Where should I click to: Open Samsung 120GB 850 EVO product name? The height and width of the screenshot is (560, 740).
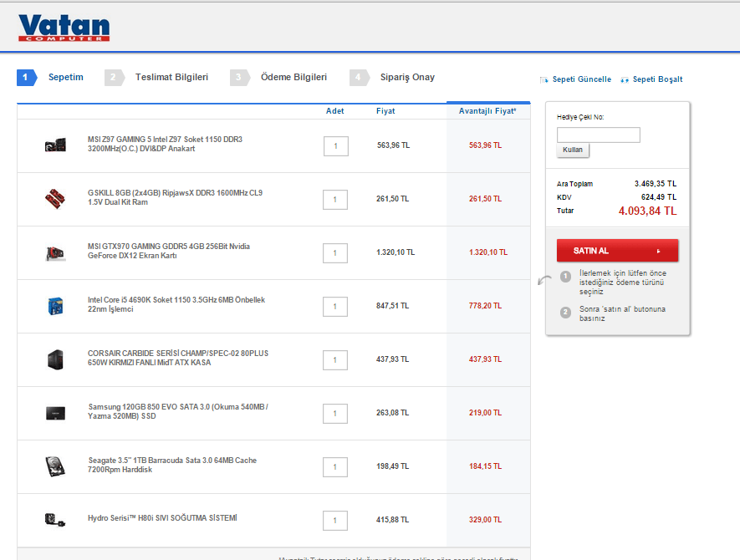pos(178,411)
